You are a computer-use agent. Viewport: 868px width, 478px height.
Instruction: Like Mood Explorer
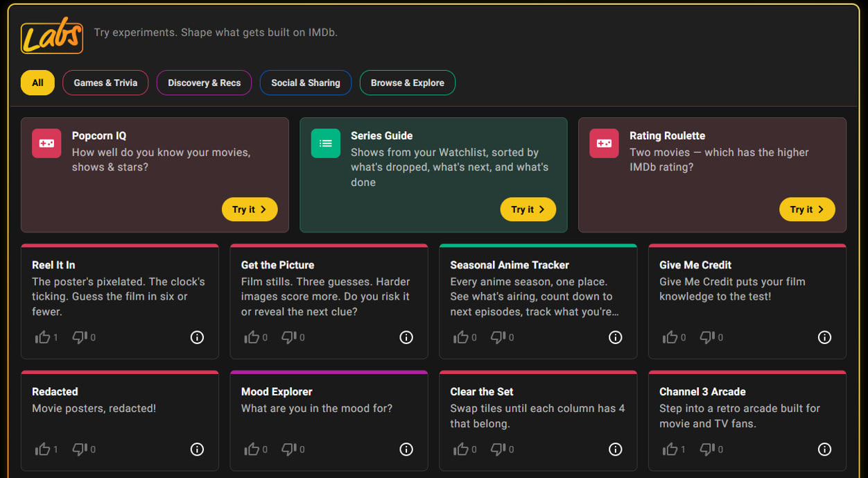252,450
